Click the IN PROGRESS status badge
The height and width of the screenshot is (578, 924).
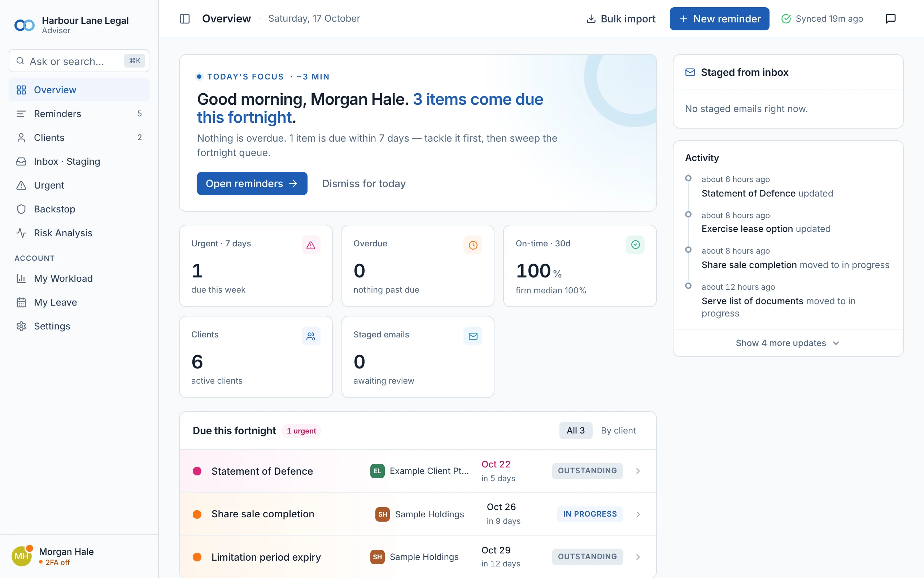[590, 514]
